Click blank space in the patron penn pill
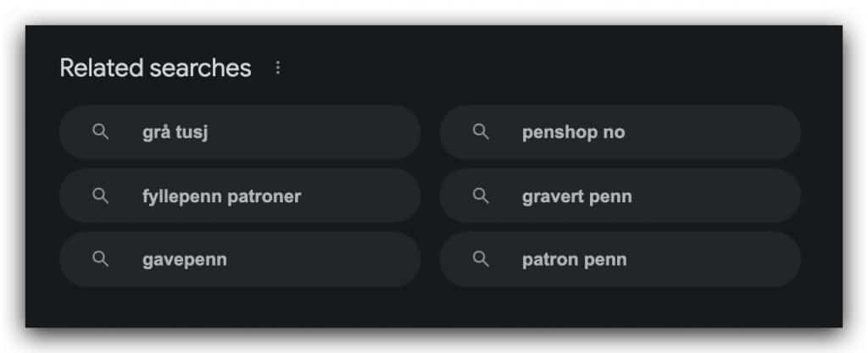The width and height of the screenshot is (868, 353). click(714, 259)
